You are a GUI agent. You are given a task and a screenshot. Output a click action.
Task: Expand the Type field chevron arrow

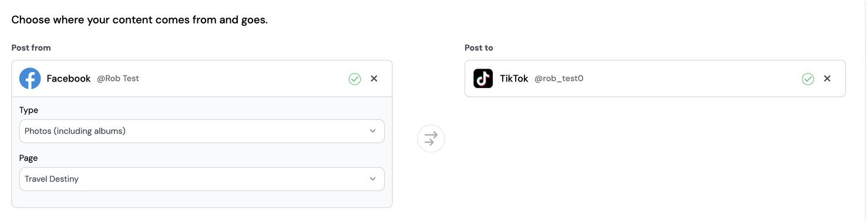click(x=373, y=131)
